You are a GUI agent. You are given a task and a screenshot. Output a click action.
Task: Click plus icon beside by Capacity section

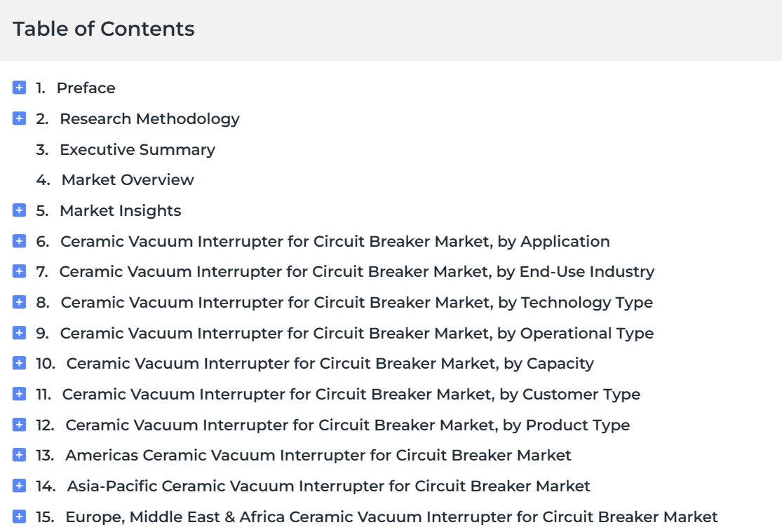coord(19,363)
